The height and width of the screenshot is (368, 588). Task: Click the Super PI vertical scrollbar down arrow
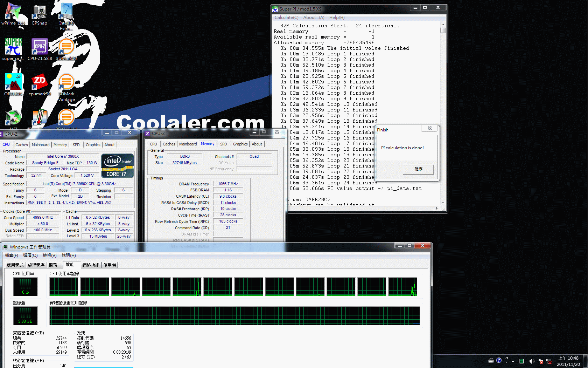443,202
